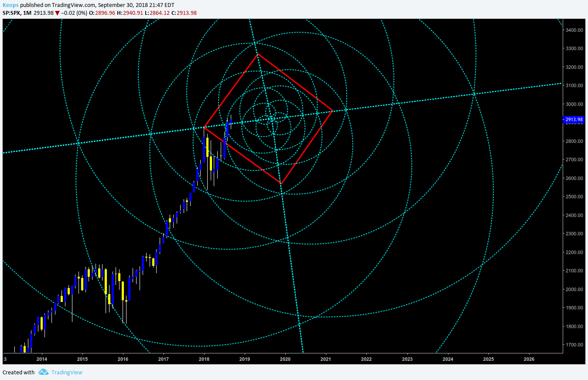588x380 pixels.
Task: Click the red down-triangle change indicator
Action: point(57,13)
